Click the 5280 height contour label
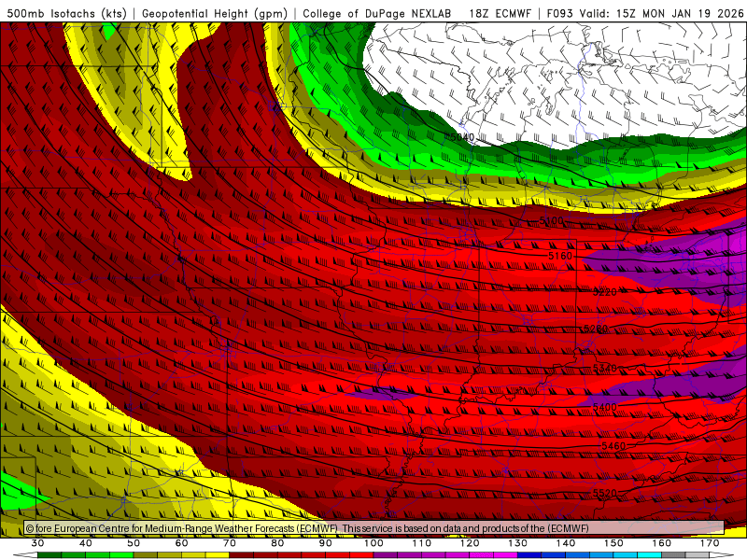Image resolution: width=747 pixels, height=560 pixels. coord(596,329)
